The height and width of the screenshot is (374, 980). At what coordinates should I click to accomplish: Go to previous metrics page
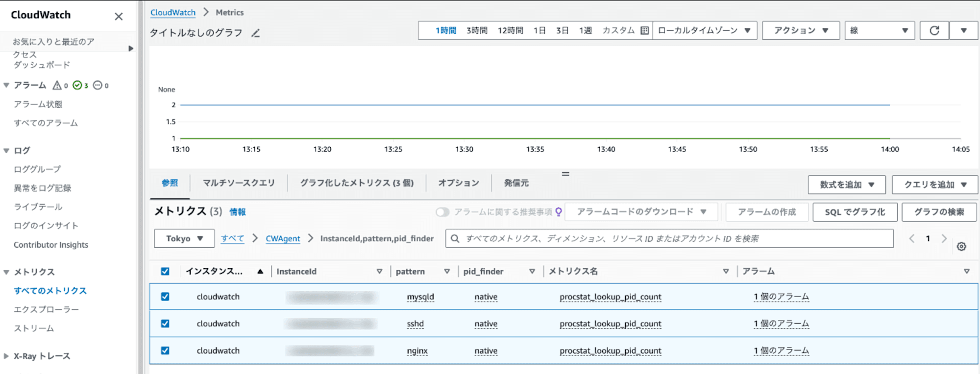click(912, 238)
